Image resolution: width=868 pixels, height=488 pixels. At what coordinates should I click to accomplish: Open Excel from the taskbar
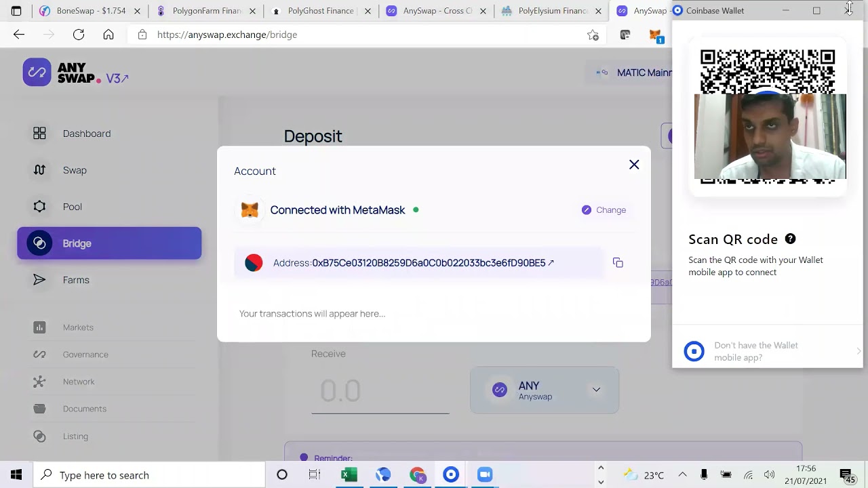click(x=349, y=475)
